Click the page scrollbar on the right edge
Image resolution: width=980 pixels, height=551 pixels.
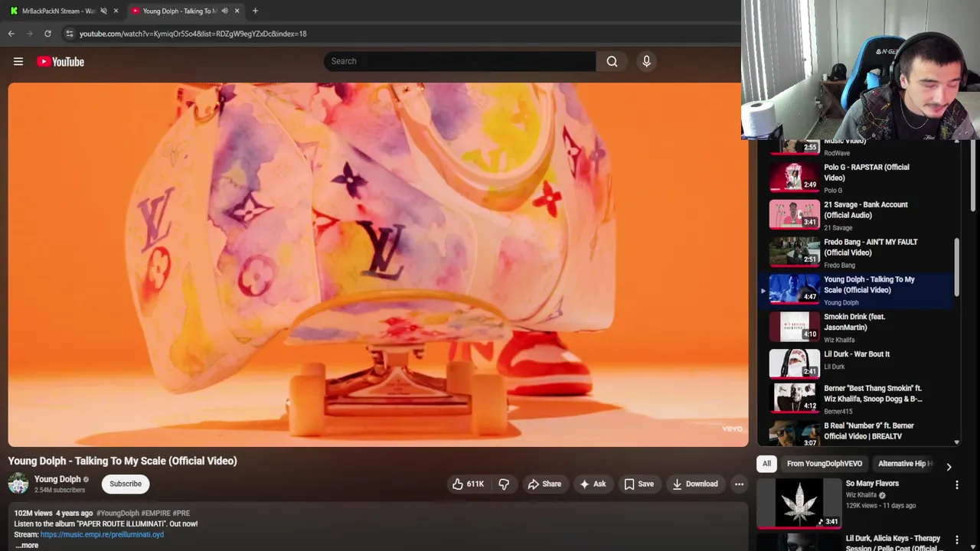pos(974,176)
